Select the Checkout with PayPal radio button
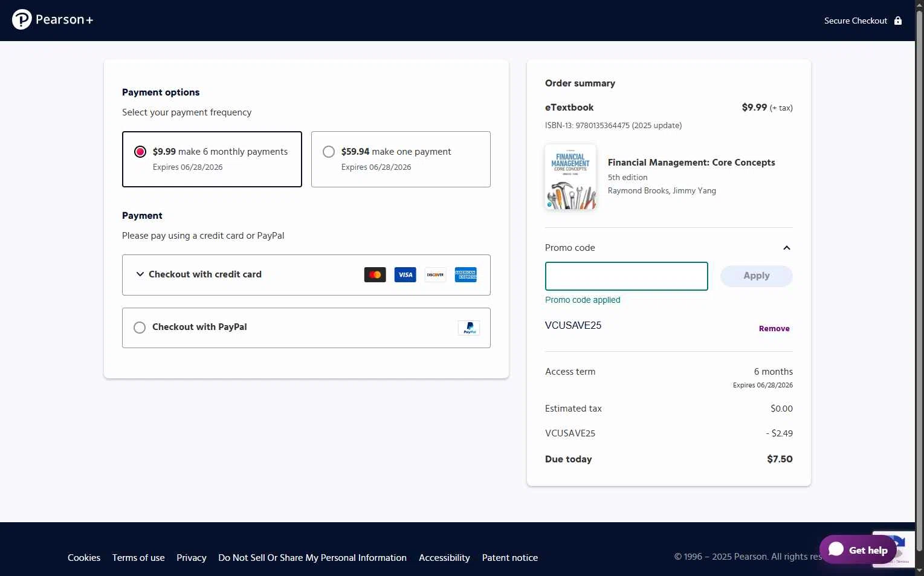The height and width of the screenshot is (576, 924). tap(140, 328)
